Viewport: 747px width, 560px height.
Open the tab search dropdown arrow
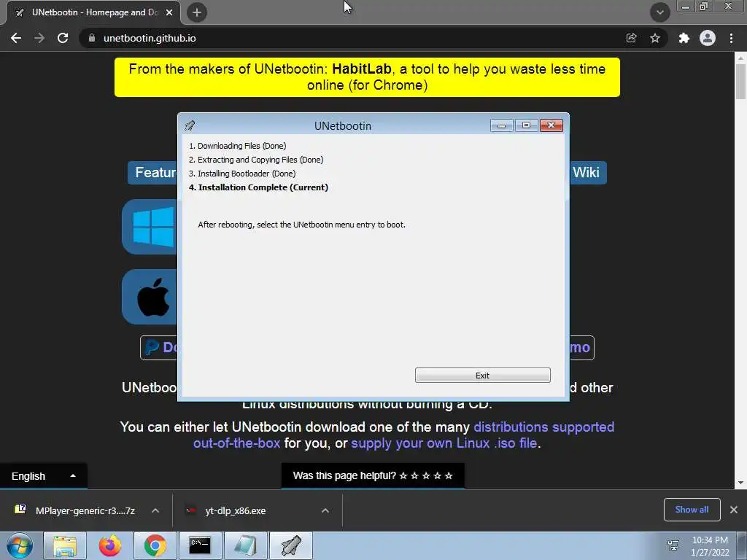(659, 12)
